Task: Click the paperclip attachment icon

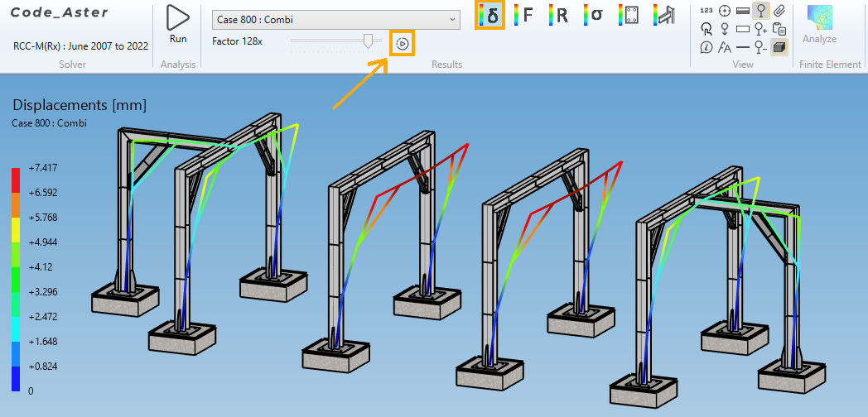Action: pyautogui.click(x=779, y=11)
